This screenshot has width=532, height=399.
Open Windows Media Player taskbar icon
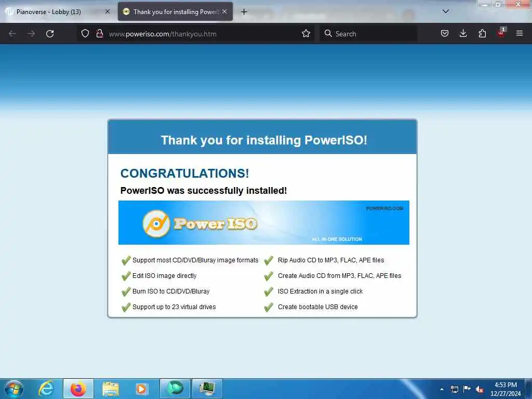(141, 389)
